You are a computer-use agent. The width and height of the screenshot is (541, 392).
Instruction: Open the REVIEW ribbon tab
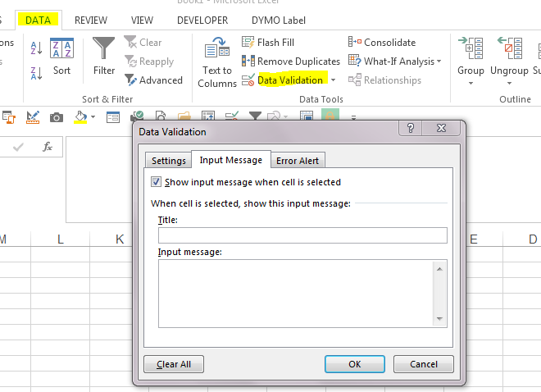point(91,20)
